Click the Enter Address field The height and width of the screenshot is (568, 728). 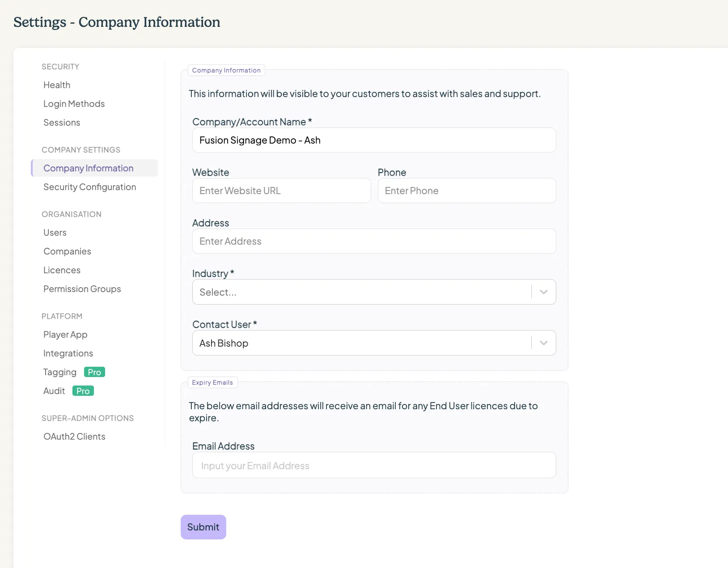[374, 241]
